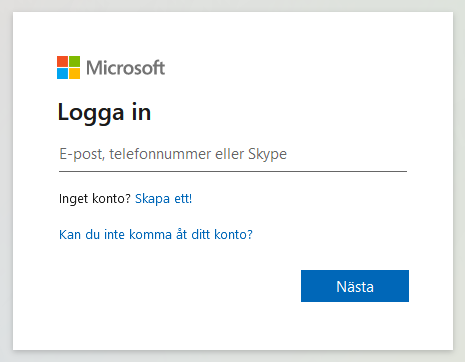Open the 'Skapa ett!' account creation link
This screenshot has height=362, width=465.
(163, 199)
